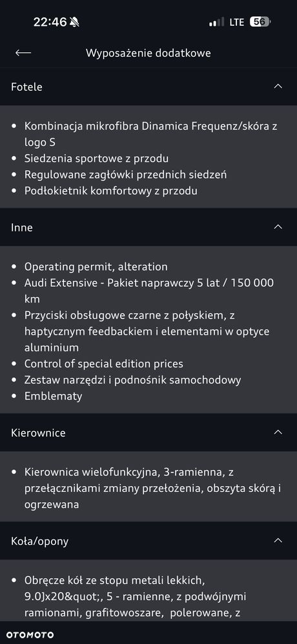The height and width of the screenshot is (644, 297).
Task: Tap the clock showing 22:46
Action: click(x=50, y=22)
